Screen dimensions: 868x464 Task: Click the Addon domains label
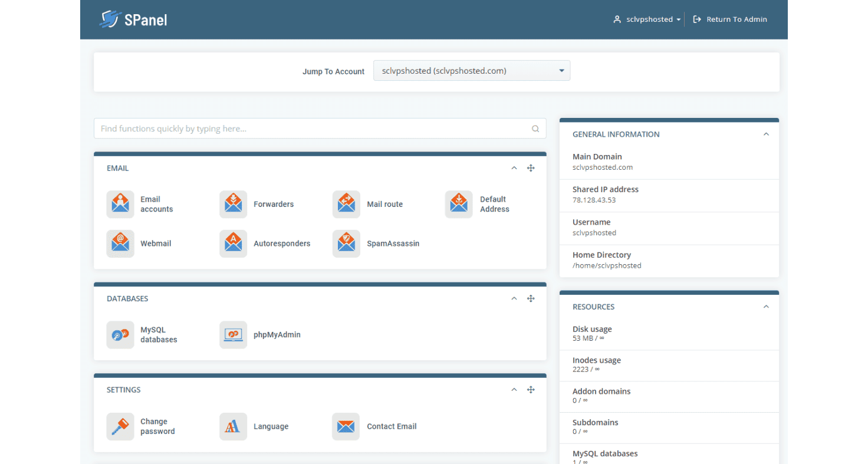coord(601,391)
